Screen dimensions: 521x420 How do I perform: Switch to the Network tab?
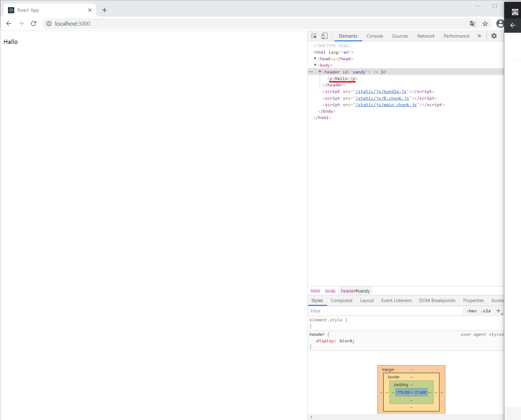click(426, 36)
